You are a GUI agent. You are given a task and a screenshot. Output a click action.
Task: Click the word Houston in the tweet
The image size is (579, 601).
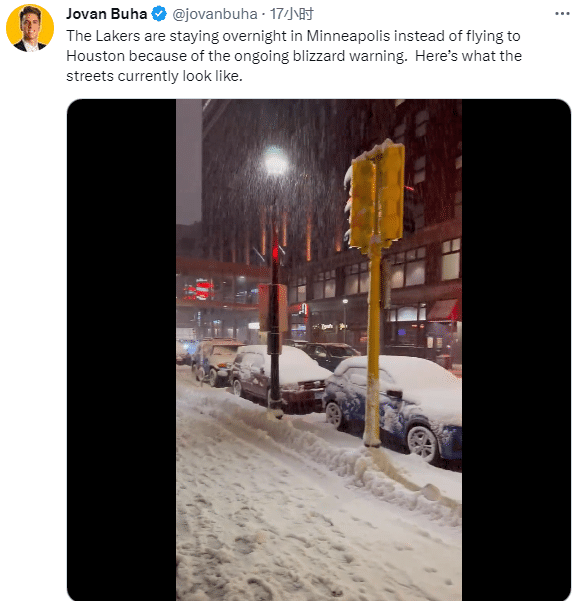[x=95, y=56]
